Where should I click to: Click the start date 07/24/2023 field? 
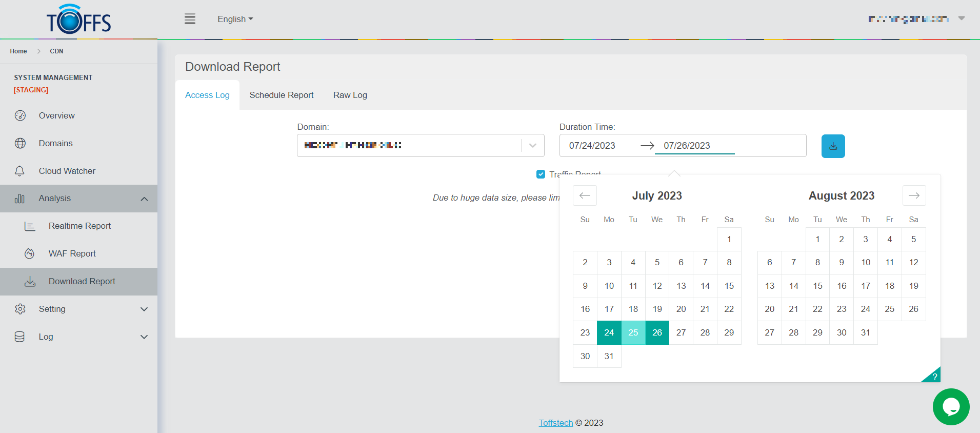click(x=592, y=146)
